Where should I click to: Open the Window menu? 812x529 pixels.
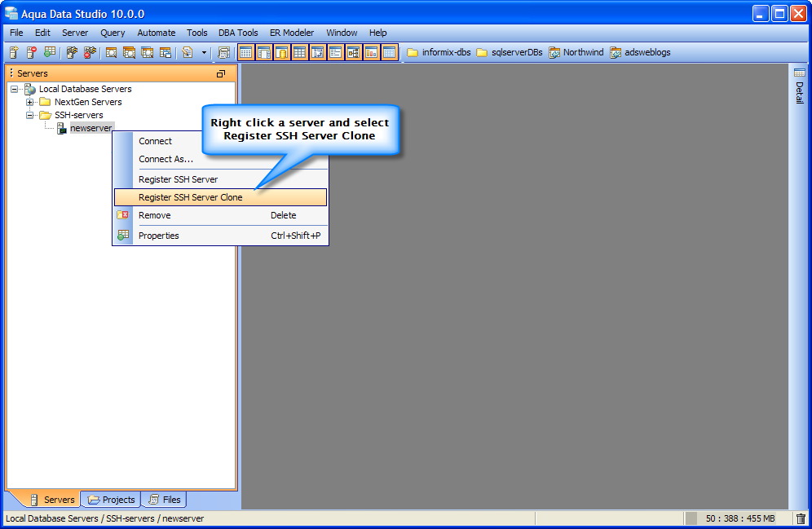point(342,33)
